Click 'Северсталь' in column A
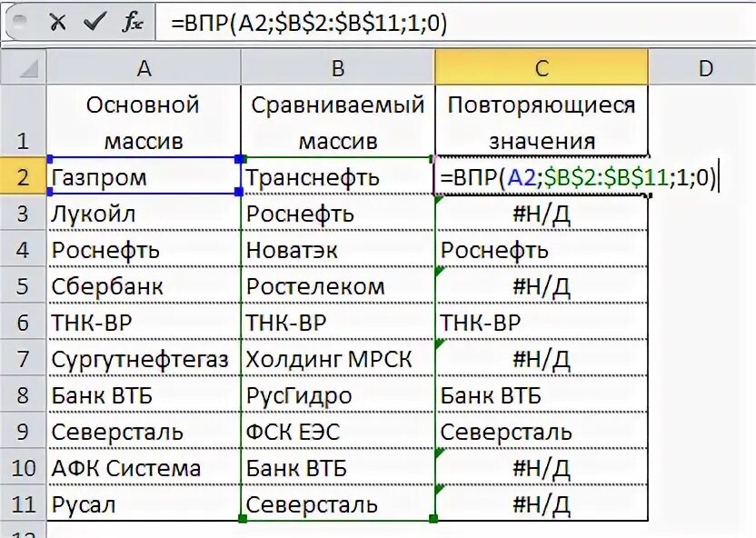The width and height of the screenshot is (756, 538). click(x=144, y=431)
